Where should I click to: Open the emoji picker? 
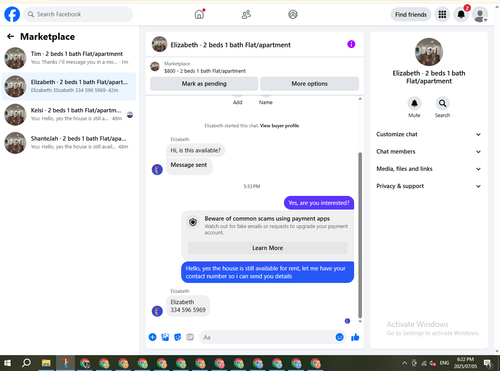(339, 337)
